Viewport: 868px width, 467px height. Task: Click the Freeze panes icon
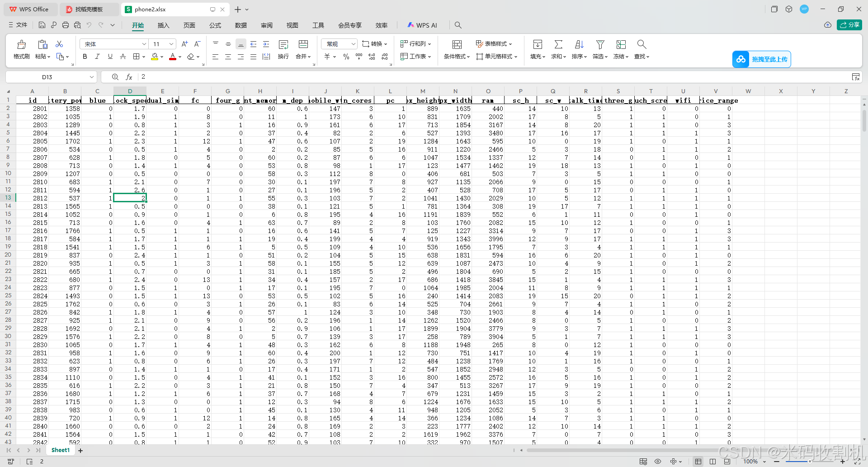pos(621,44)
